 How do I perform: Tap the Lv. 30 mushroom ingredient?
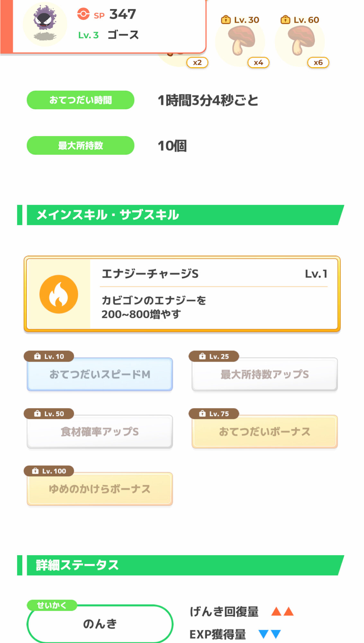240,41
